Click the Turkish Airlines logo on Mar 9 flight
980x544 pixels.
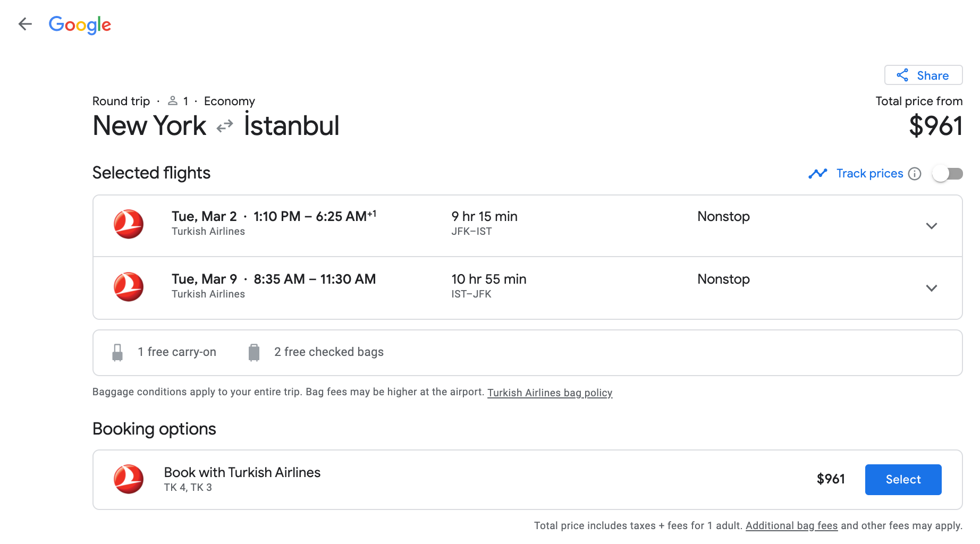pyautogui.click(x=129, y=287)
